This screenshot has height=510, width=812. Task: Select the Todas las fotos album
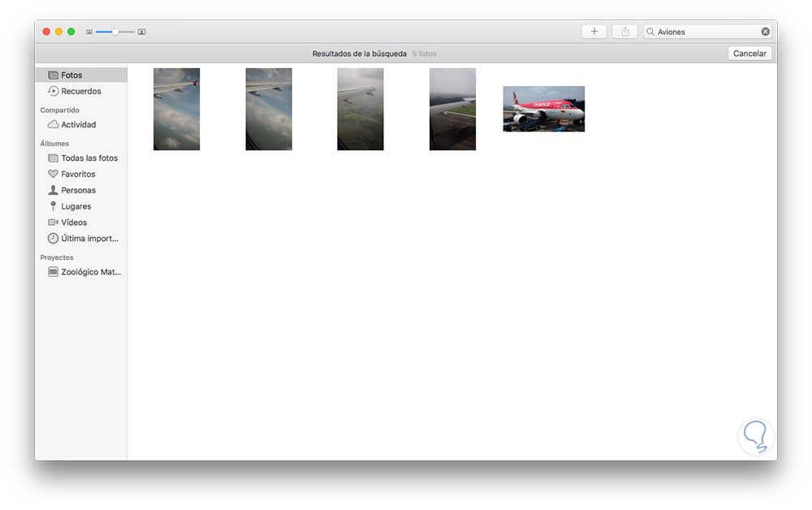click(81, 158)
